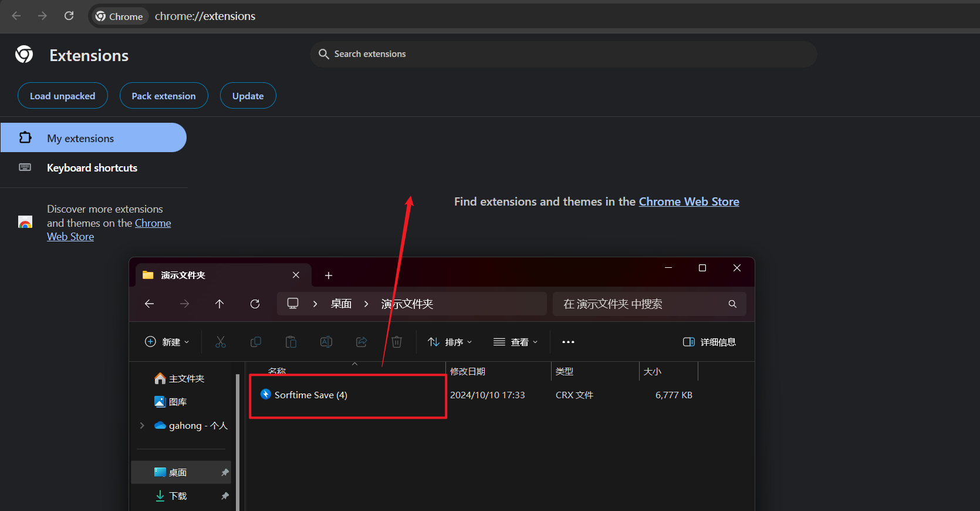Click the search magnifier in Explorer
The height and width of the screenshot is (511, 980).
pos(732,304)
